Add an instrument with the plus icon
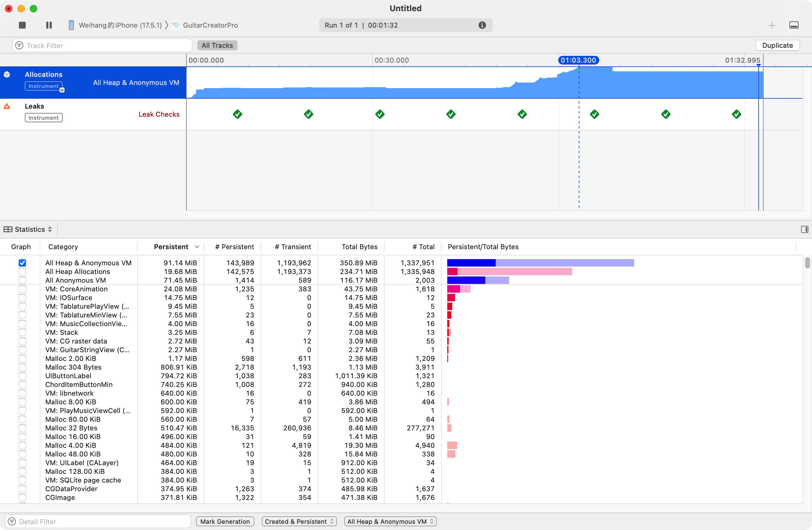The height and width of the screenshot is (530, 812). [772, 25]
